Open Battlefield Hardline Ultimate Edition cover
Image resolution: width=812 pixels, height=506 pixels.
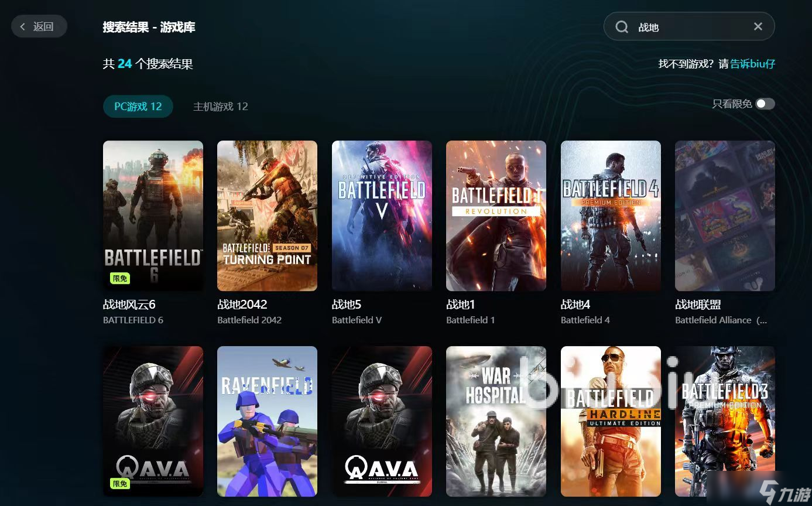tap(611, 420)
